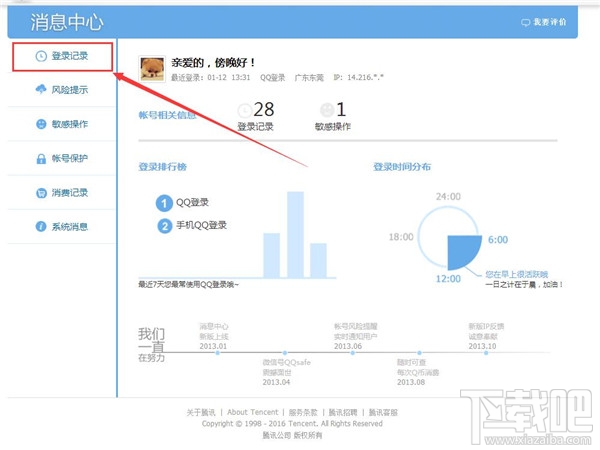The width and height of the screenshot is (600, 450).
Task: Click the 1 敏感操作 counter
Action: click(333, 117)
